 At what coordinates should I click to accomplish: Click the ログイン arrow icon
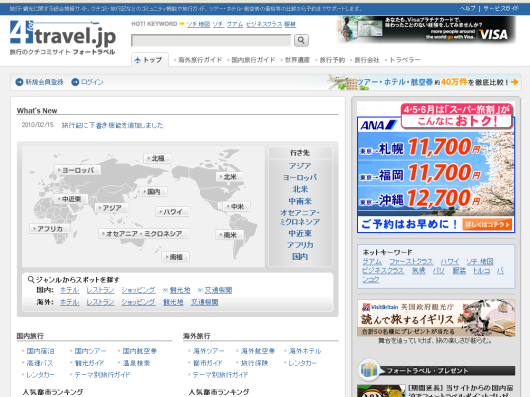pyautogui.click(x=75, y=82)
